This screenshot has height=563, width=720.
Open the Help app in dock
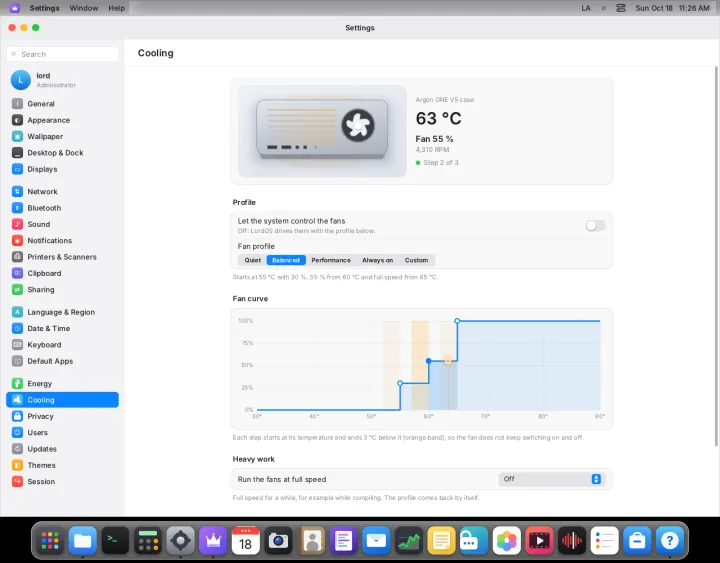(669, 540)
